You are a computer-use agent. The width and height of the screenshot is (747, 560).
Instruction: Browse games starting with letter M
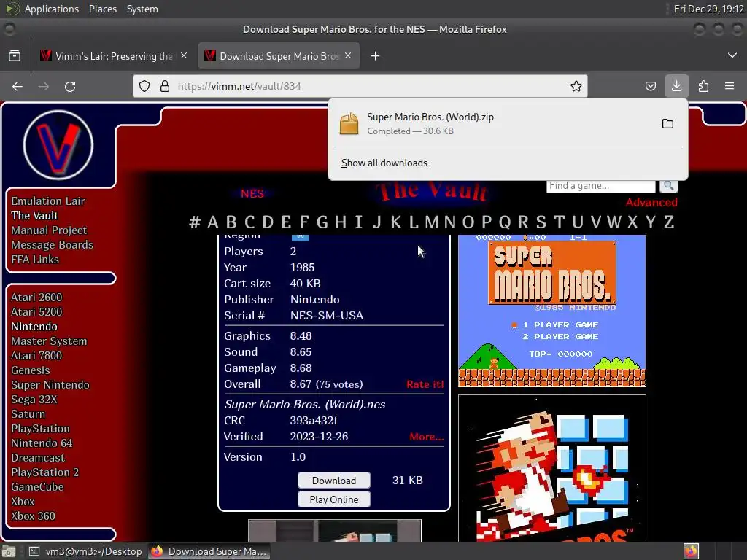click(432, 222)
